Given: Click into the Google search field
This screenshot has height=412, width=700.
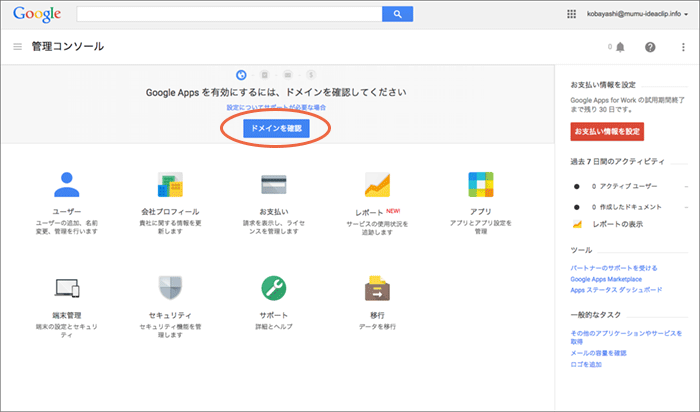Looking at the screenshot, I should click(229, 14).
